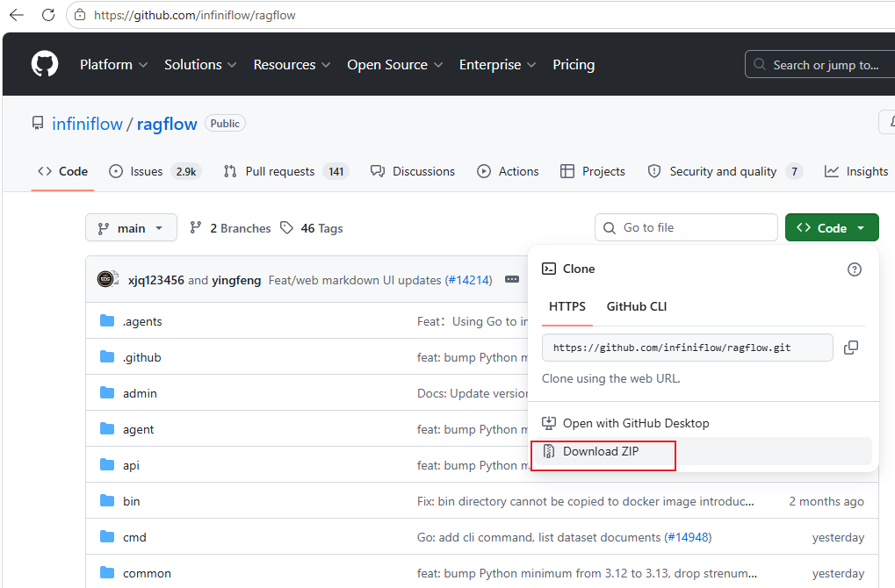Click the bin folder icon
Viewport: 895px width, 588px height.
click(107, 500)
